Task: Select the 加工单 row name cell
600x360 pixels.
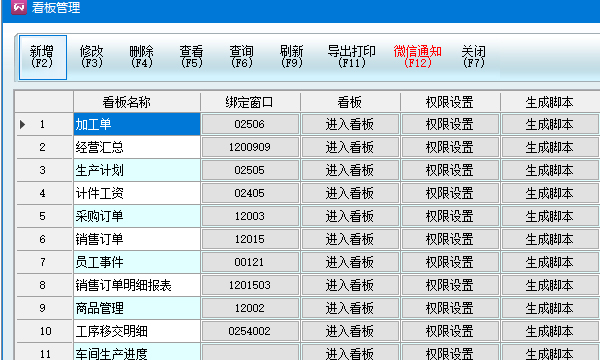Action: coord(137,124)
